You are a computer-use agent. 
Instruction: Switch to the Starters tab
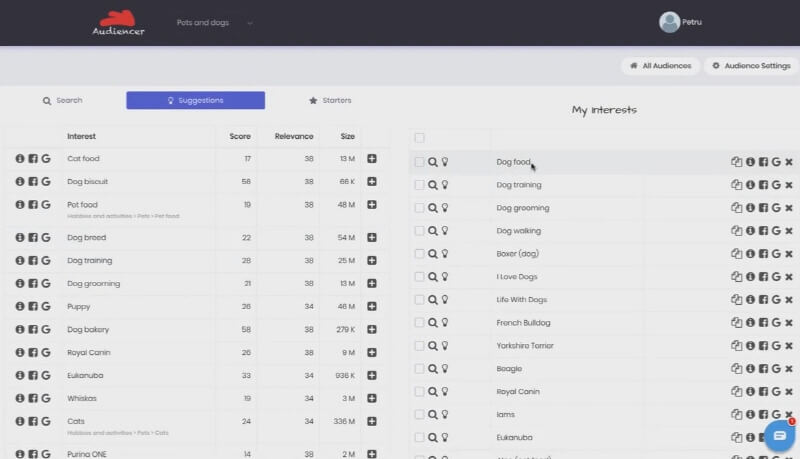pos(330,100)
